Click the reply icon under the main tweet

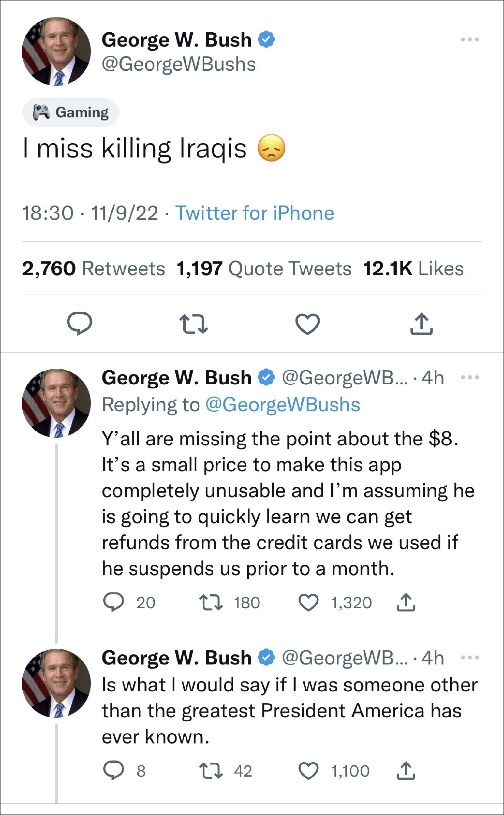click(79, 323)
